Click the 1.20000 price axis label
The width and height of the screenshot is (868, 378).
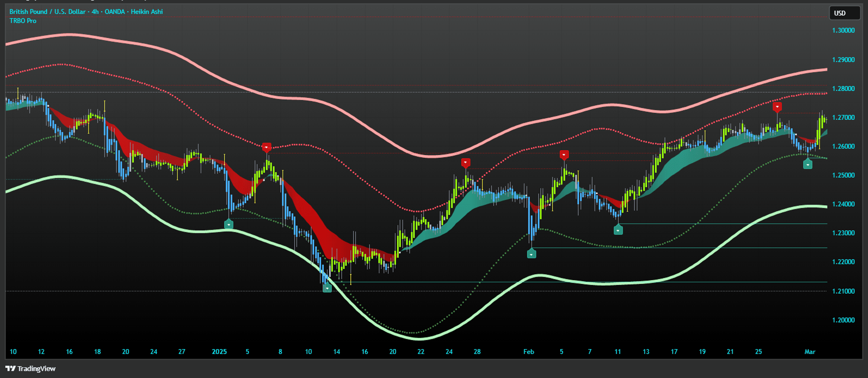point(844,320)
